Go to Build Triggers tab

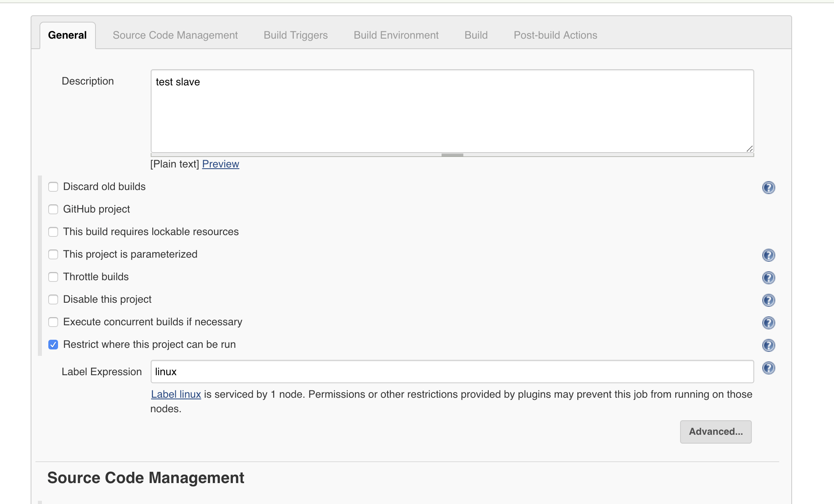pos(295,35)
